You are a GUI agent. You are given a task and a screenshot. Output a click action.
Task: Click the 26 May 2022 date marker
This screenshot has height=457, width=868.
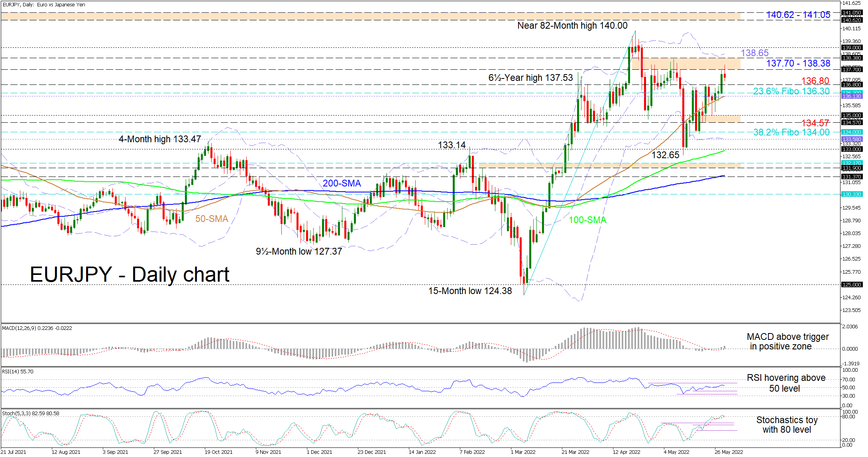point(729,452)
